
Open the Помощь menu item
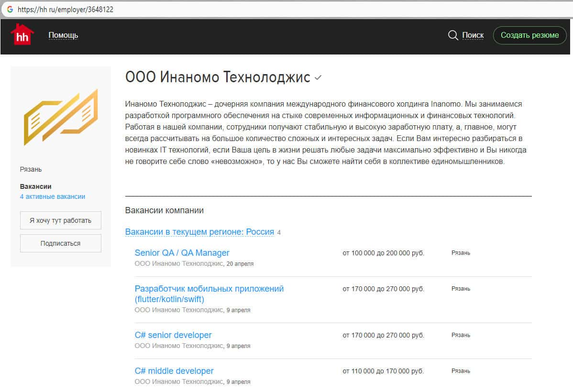[63, 35]
